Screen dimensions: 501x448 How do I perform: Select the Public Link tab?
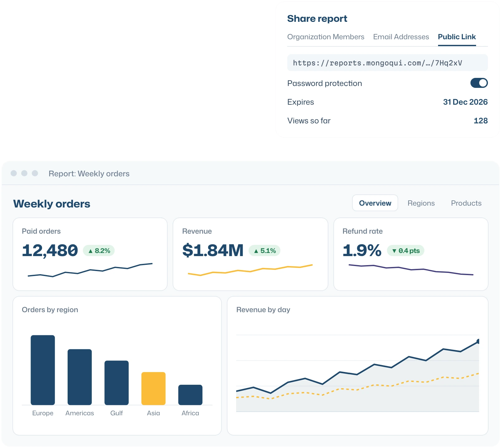pyautogui.click(x=457, y=37)
